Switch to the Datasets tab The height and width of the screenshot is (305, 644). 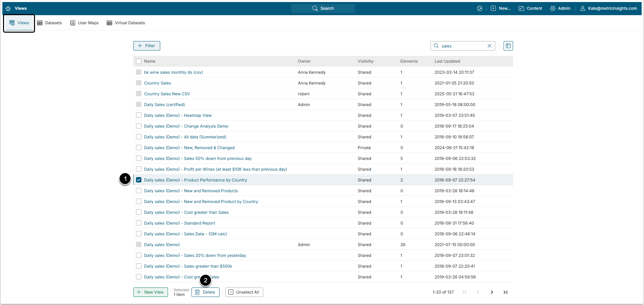click(x=49, y=23)
